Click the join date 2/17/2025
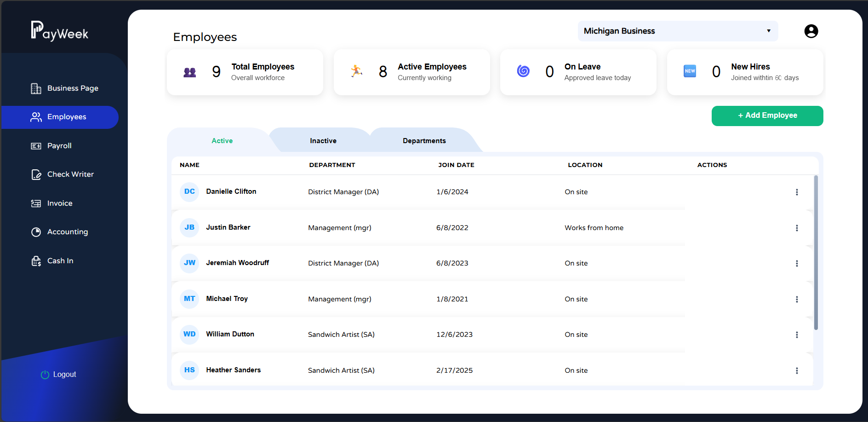This screenshot has width=868, height=422. (x=454, y=370)
